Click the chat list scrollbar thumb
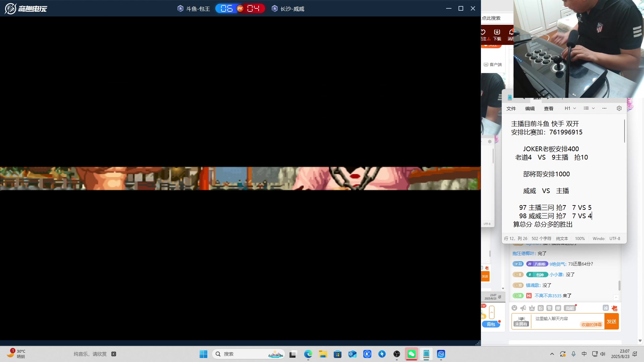Image resolution: width=644 pixels, height=362 pixels. (x=619, y=286)
